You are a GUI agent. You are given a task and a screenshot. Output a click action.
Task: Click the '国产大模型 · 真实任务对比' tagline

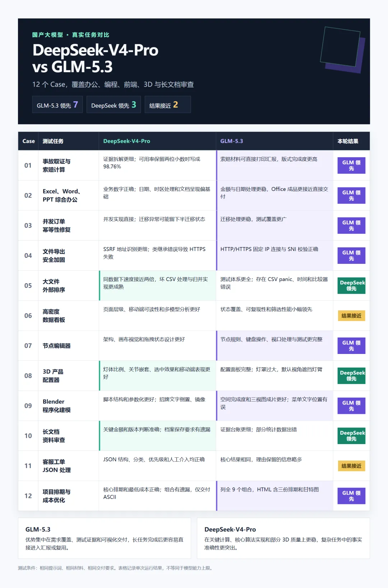71,35
